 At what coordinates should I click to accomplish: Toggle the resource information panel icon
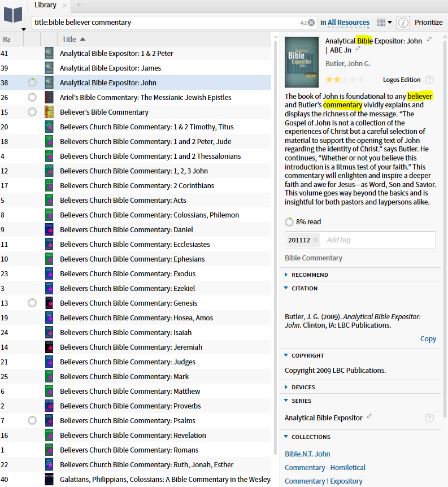[403, 23]
